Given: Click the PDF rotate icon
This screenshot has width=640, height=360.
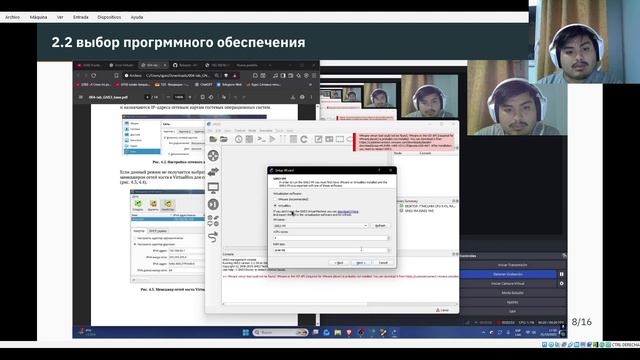Looking at the screenshot, I should 211,97.
